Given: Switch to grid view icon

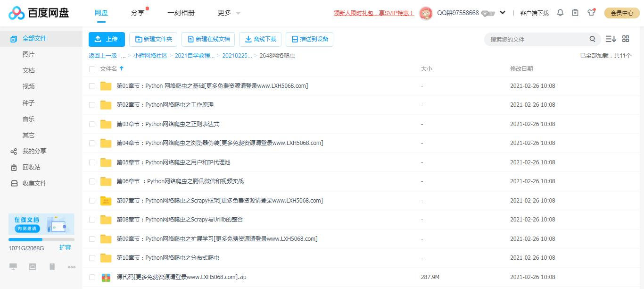Looking at the screenshot, I should click(x=626, y=39).
